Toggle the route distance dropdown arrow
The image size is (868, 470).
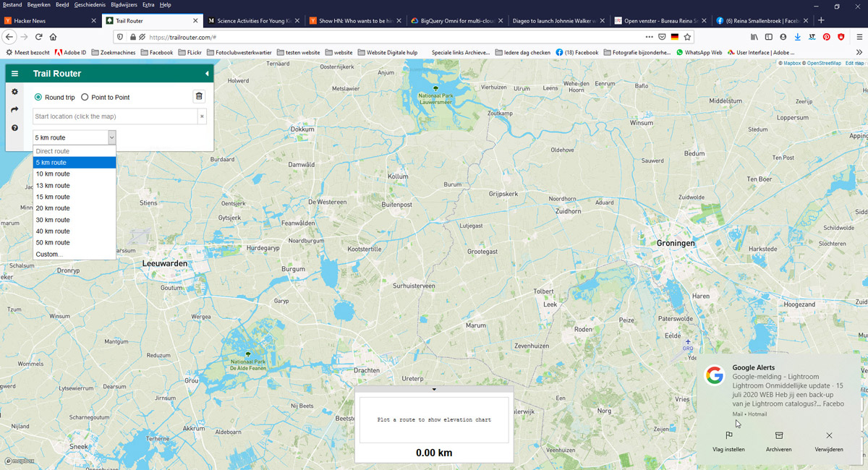click(x=111, y=137)
